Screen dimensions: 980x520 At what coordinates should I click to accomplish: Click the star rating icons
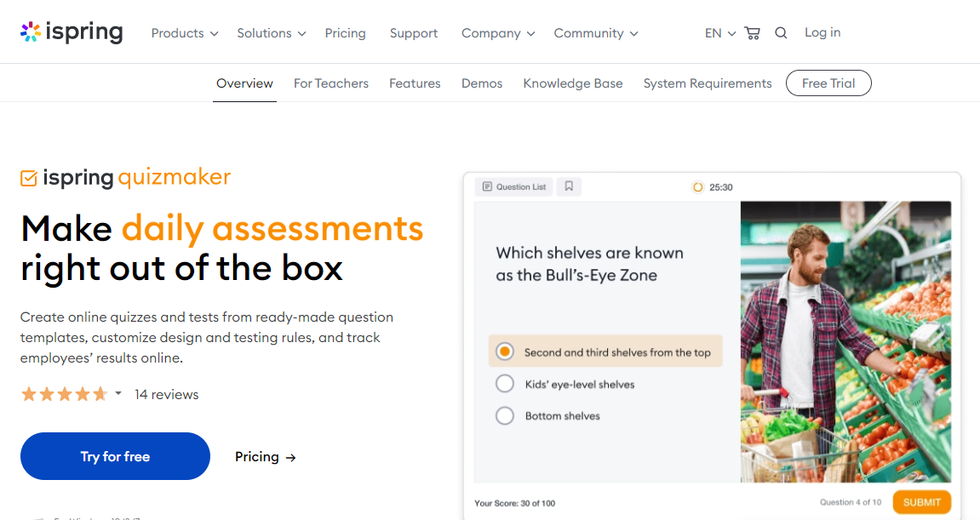[64, 394]
